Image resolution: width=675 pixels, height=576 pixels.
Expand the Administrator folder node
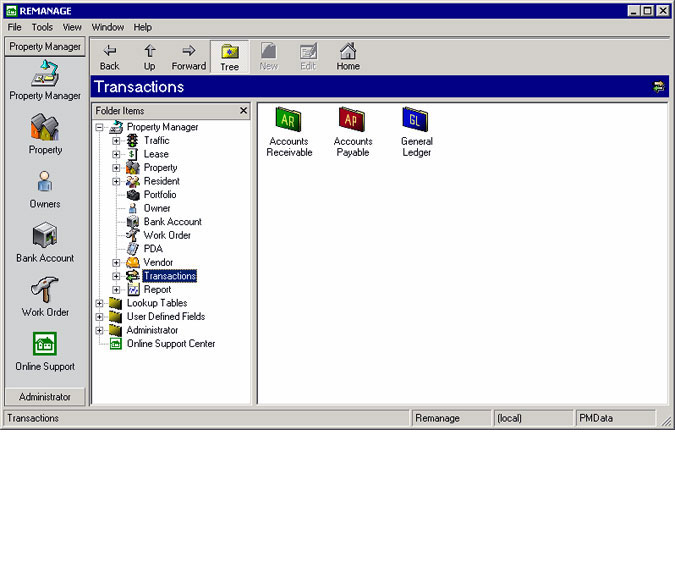[99, 330]
